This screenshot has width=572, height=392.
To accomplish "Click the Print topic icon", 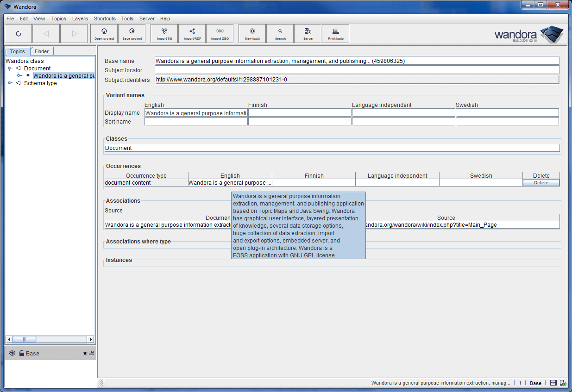I will (336, 33).
